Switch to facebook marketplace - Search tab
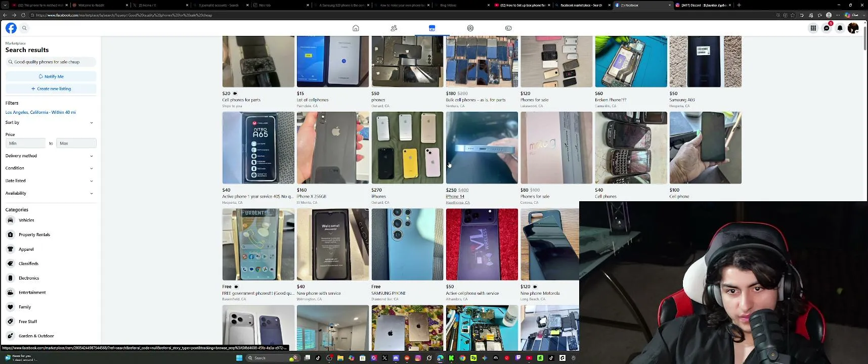This screenshot has width=868, height=364. click(x=582, y=5)
